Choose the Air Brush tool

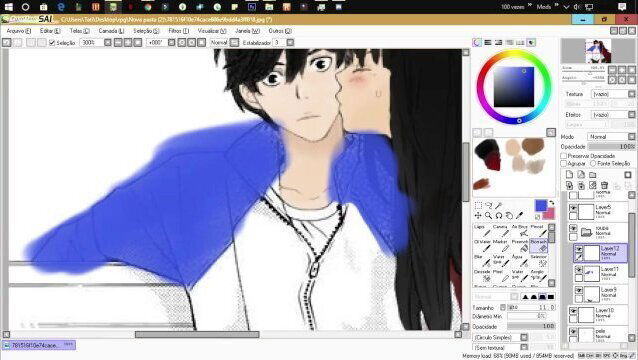[x=520, y=231]
